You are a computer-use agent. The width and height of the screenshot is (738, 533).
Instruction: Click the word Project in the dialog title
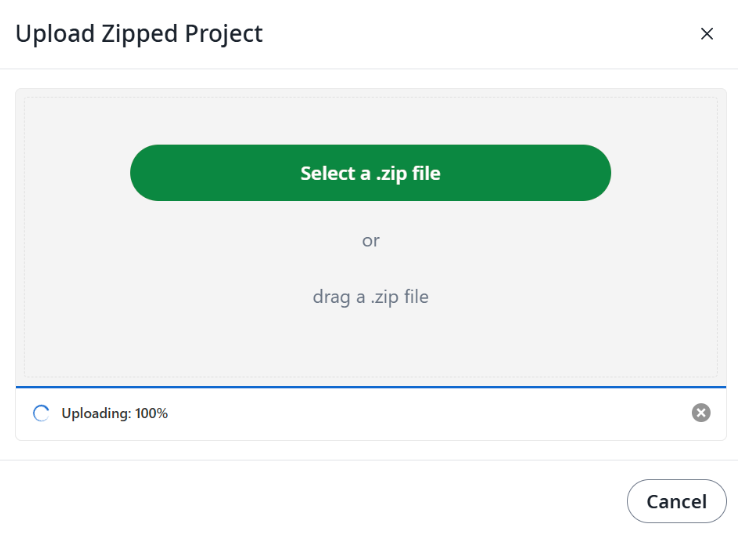[224, 35]
